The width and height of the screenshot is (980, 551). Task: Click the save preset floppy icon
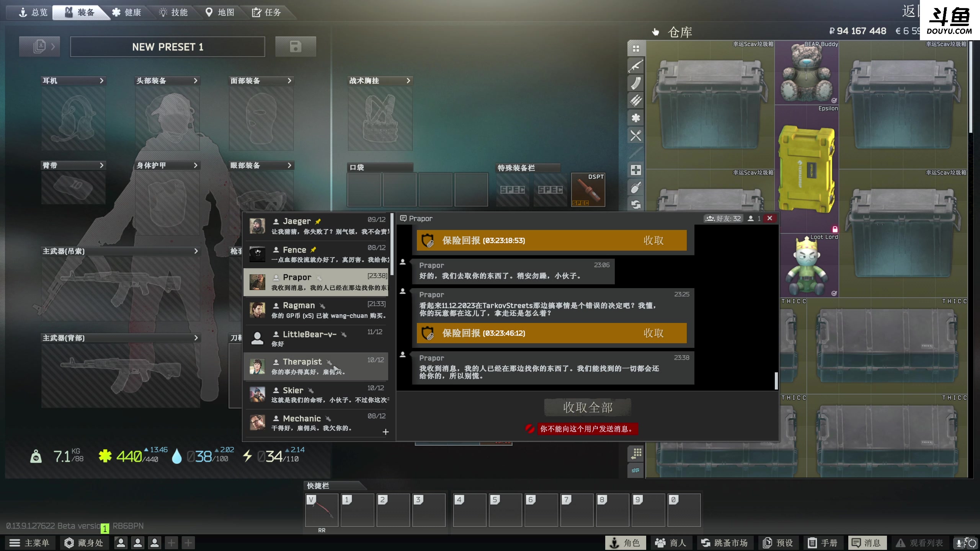pos(296,47)
